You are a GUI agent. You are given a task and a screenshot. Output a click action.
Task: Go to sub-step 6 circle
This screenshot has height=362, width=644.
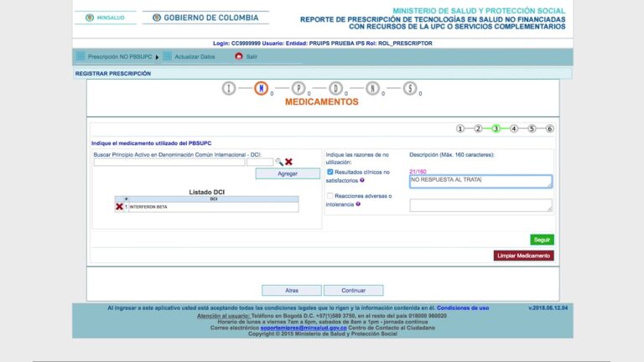pyautogui.click(x=549, y=129)
